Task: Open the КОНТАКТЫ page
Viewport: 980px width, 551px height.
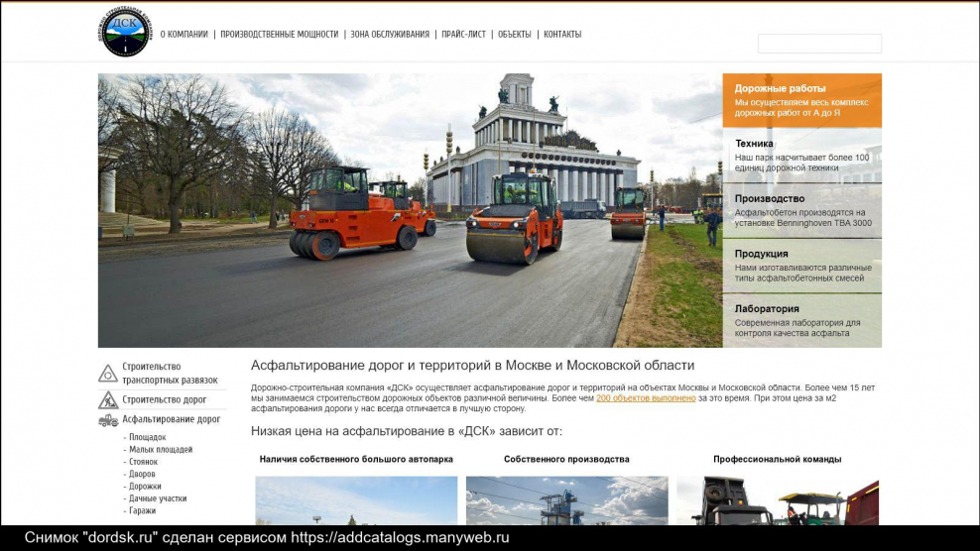Action: [x=561, y=35]
